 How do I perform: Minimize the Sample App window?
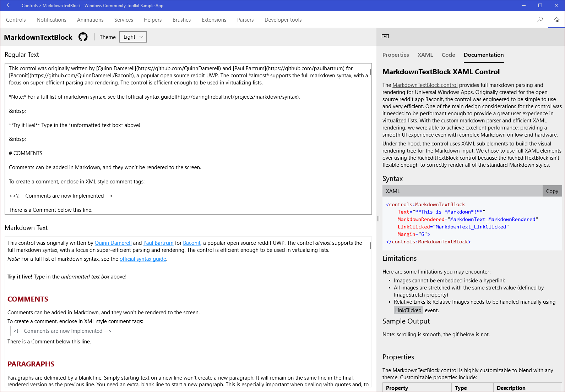[524, 5]
